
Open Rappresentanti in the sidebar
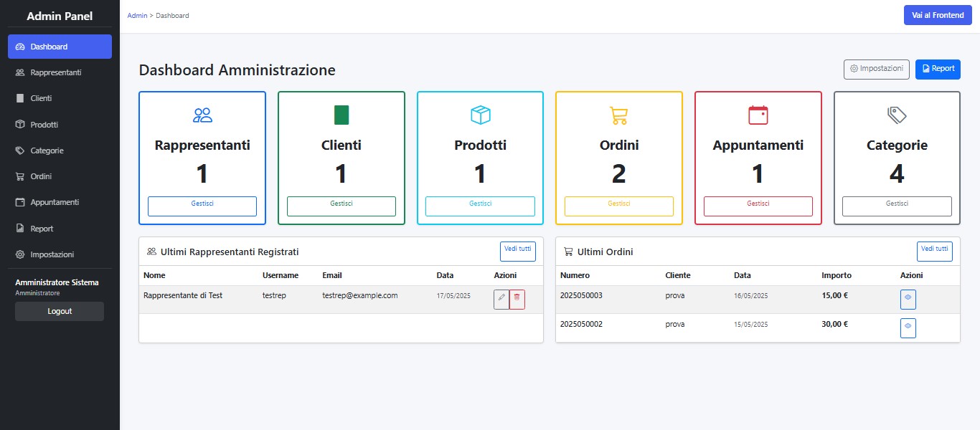(56, 72)
